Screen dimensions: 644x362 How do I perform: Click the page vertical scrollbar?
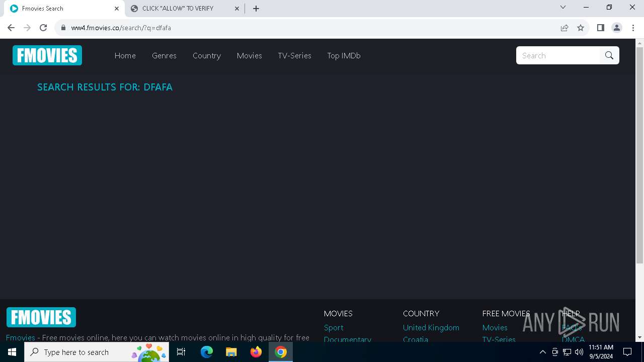pos(639,154)
